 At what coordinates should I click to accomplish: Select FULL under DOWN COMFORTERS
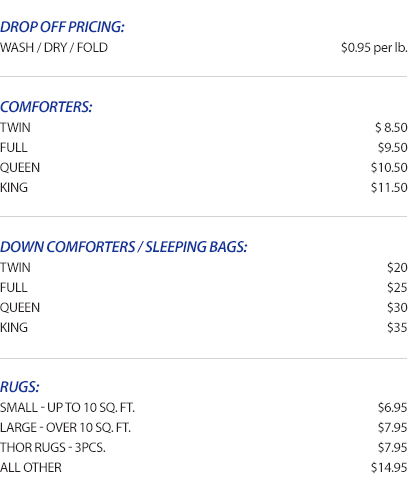(x=14, y=288)
